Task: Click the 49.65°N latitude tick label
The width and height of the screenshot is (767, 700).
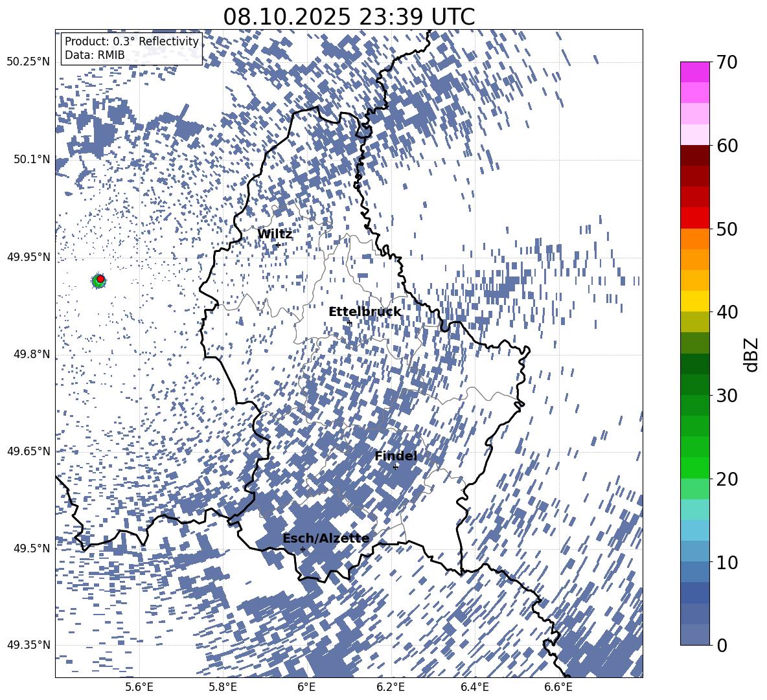Action: pyautogui.click(x=29, y=451)
